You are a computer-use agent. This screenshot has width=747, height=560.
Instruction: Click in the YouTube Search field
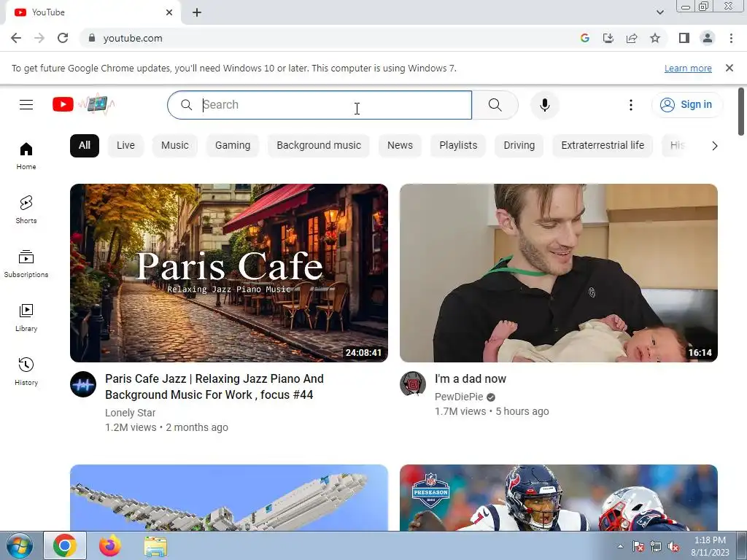320,105
